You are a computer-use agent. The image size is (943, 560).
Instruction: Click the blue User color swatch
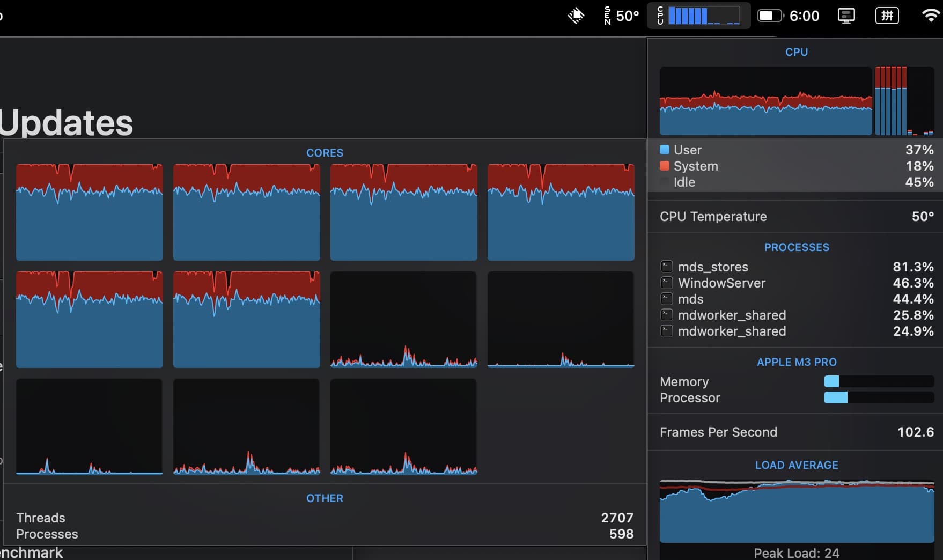(x=665, y=150)
